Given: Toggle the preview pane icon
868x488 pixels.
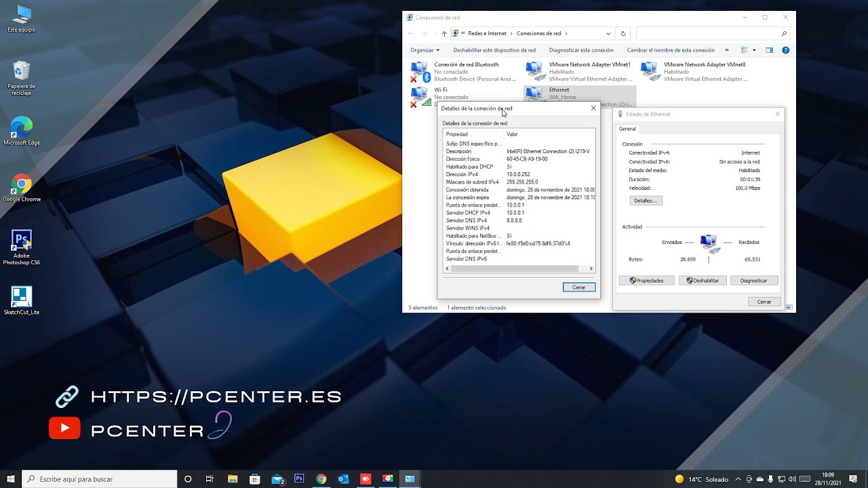Looking at the screenshot, I should (769, 50).
